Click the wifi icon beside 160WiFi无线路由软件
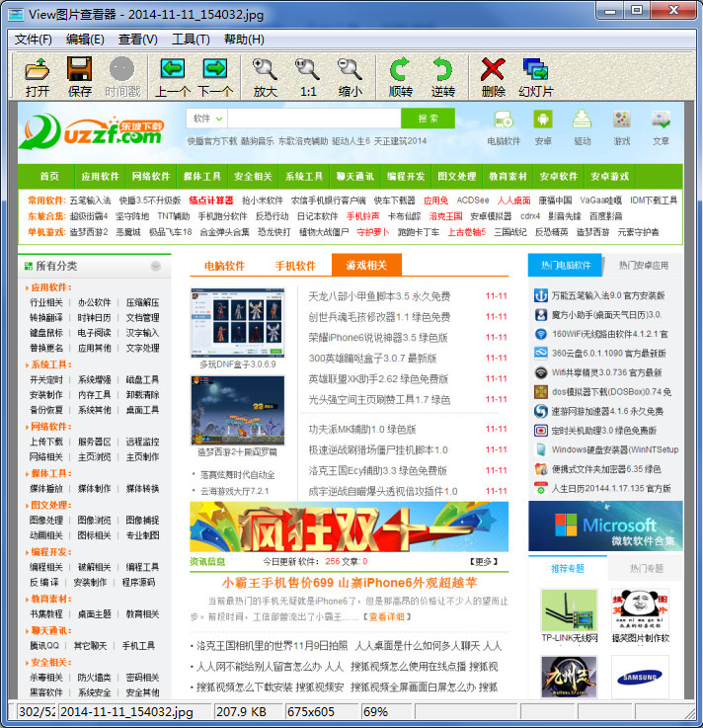The height and width of the screenshot is (728, 703). point(541,334)
